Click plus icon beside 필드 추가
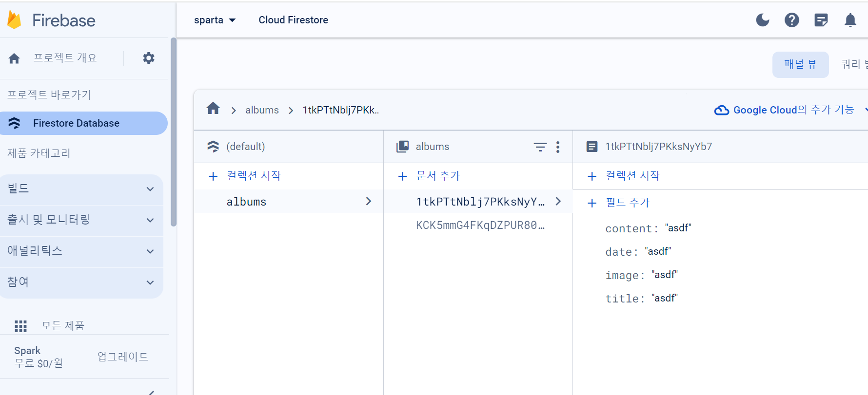 coord(592,203)
